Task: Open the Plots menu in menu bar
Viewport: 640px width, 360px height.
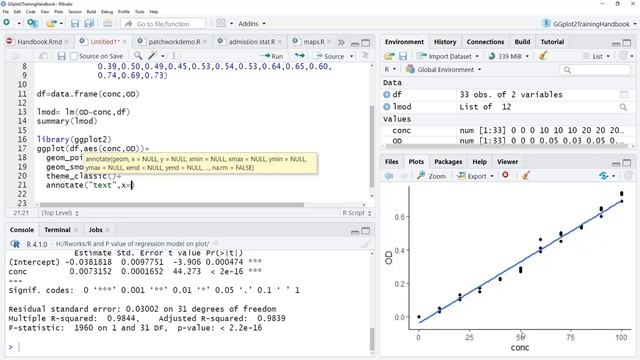Action: 59,12
